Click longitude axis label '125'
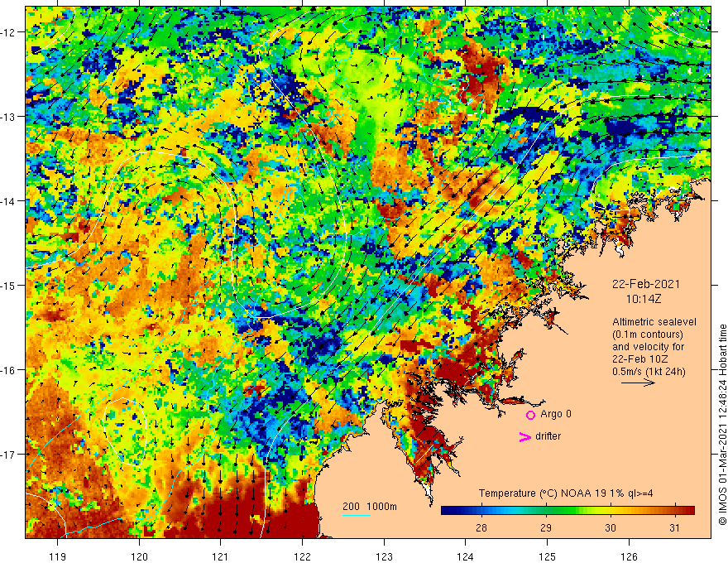728x563 pixels. pyautogui.click(x=548, y=556)
